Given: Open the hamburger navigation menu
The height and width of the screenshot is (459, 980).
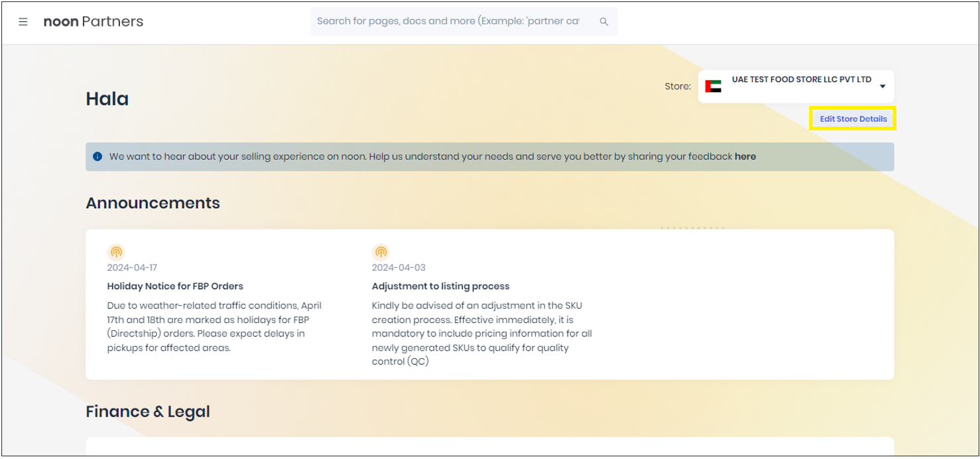Looking at the screenshot, I should pyautogui.click(x=23, y=22).
